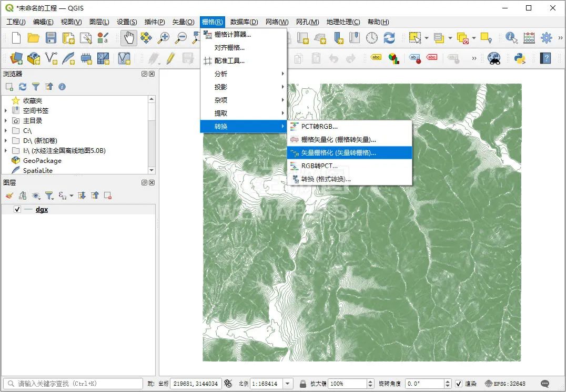566x392 pixels.
Task: Click the EPSG:32648 CRS button
Action: [505, 384]
